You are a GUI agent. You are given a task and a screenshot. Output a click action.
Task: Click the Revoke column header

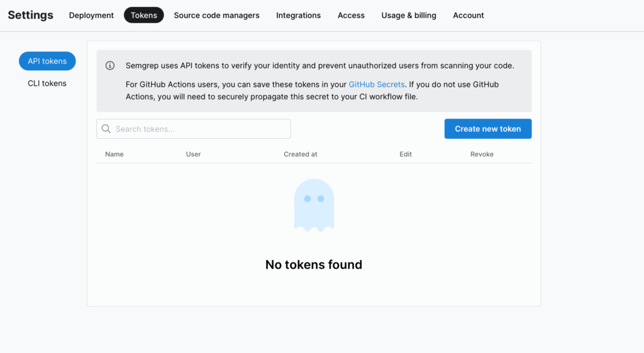click(482, 154)
